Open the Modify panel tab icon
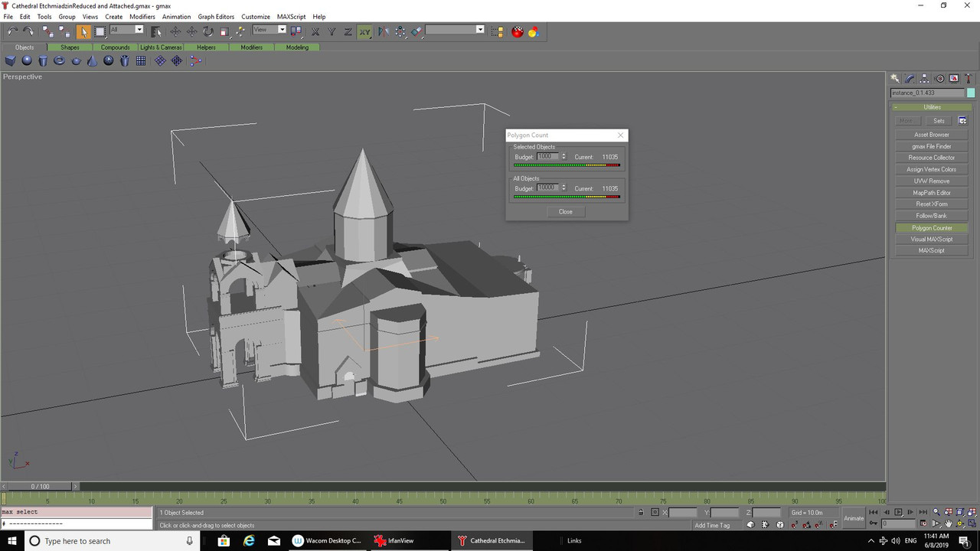 [910, 78]
